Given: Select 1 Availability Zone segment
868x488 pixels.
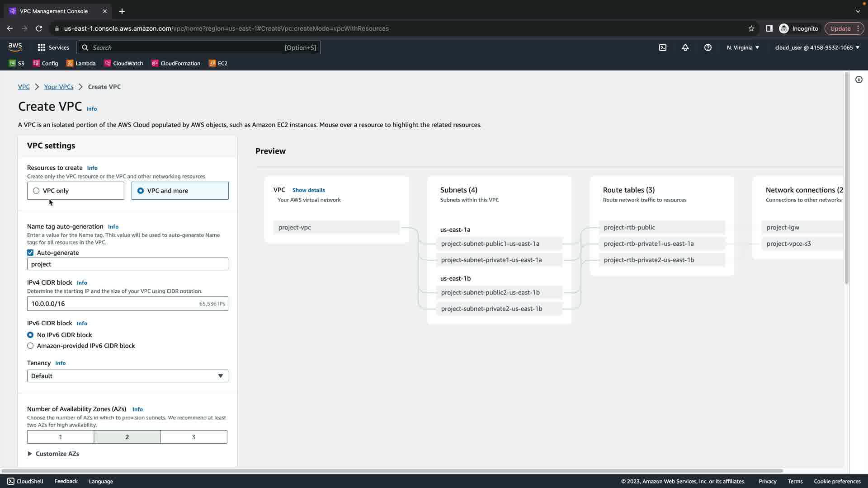Looking at the screenshot, I should point(61,437).
